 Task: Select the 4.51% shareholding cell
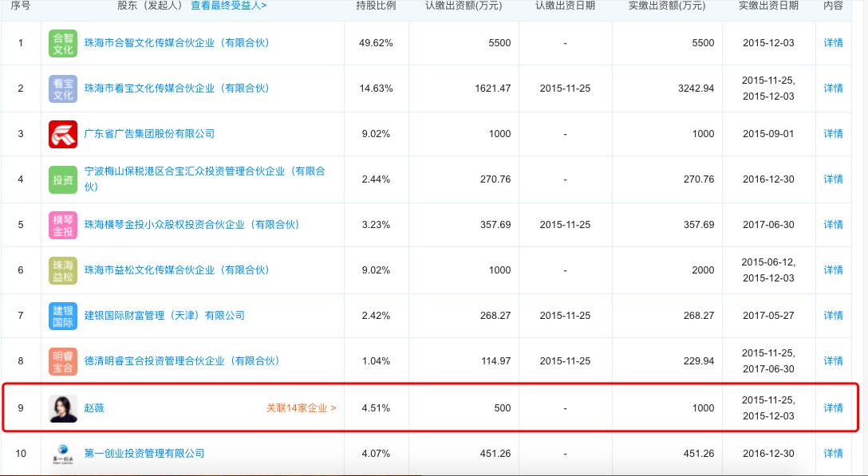(376, 408)
